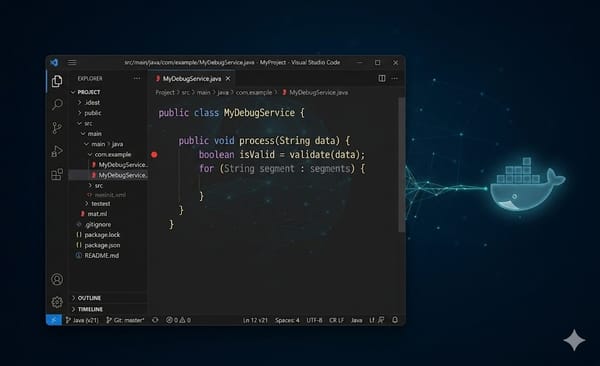Click the EXPLORER panel title
Viewport: 600px width, 366px height.
coord(90,78)
